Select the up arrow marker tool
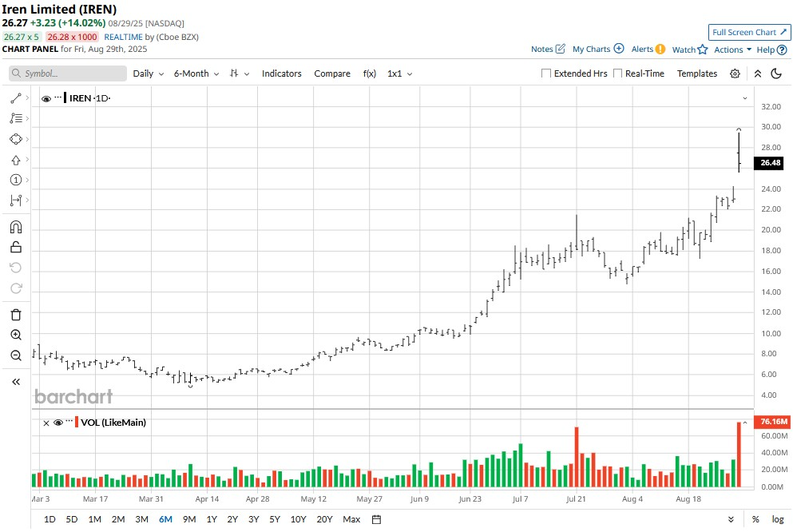The width and height of the screenshot is (793, 532). [x=16, y=160]
